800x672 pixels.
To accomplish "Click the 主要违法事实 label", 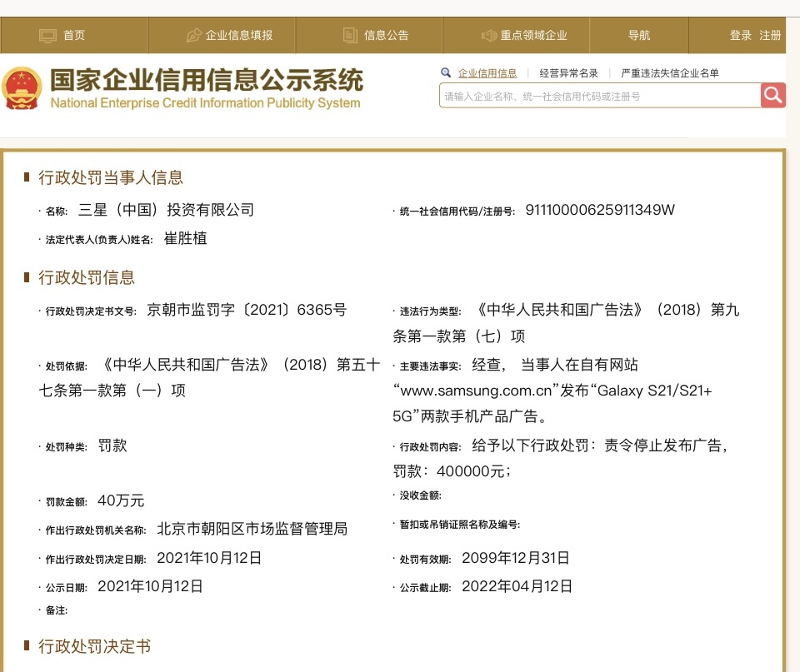I will pyautogui.click(x=430, y=366).
